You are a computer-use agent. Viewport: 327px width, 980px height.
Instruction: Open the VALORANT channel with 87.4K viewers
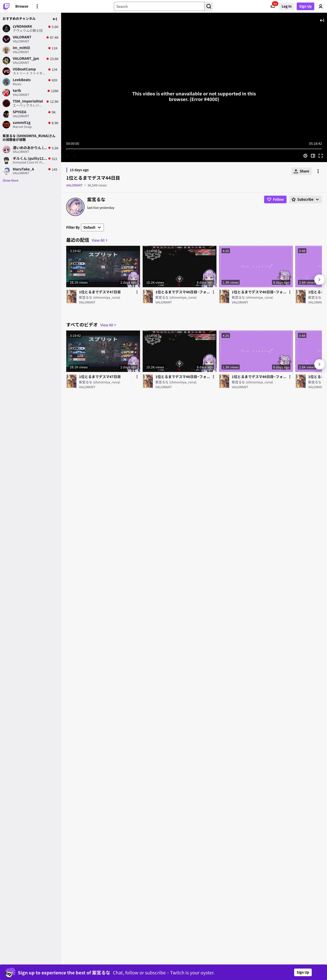coord(31,39)
